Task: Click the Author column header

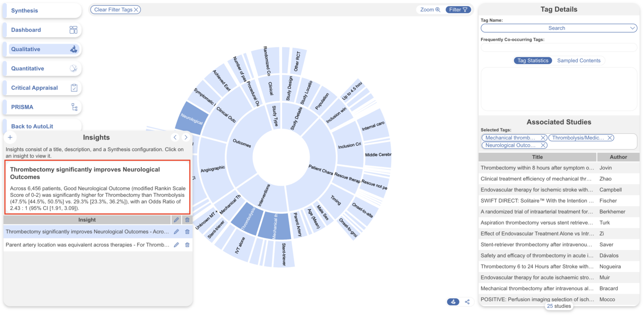Action: tap(618, 157)
